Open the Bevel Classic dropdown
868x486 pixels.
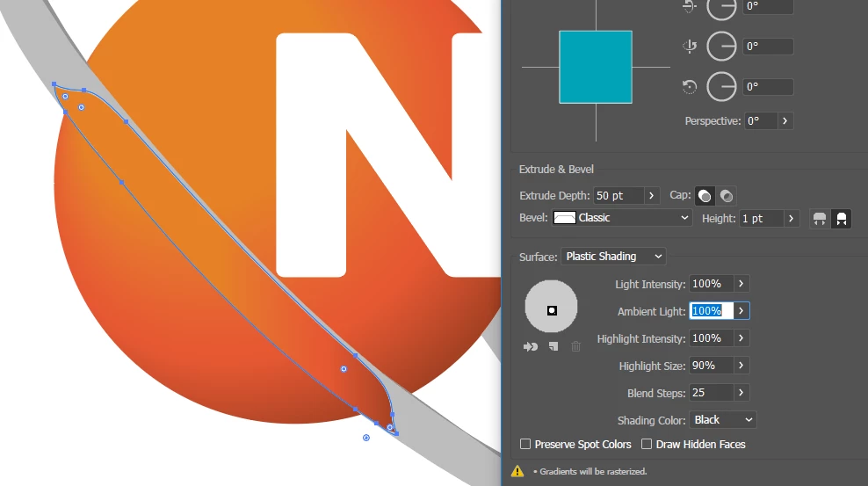pos(621,218)
